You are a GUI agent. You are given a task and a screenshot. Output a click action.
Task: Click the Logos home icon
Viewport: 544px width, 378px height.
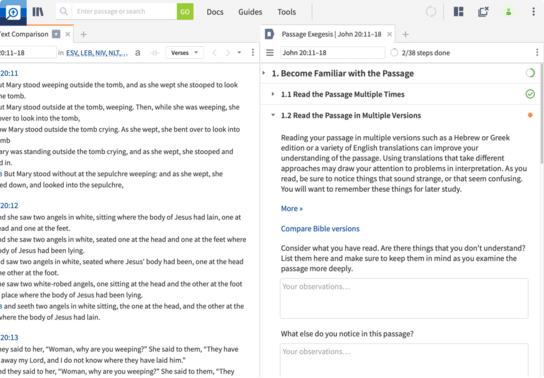pos(13,12)
